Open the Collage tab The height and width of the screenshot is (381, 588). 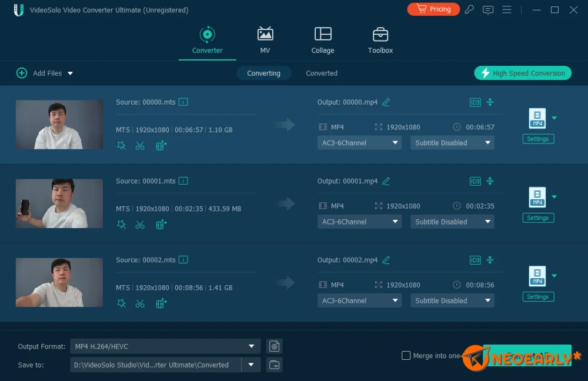point(322,41)
